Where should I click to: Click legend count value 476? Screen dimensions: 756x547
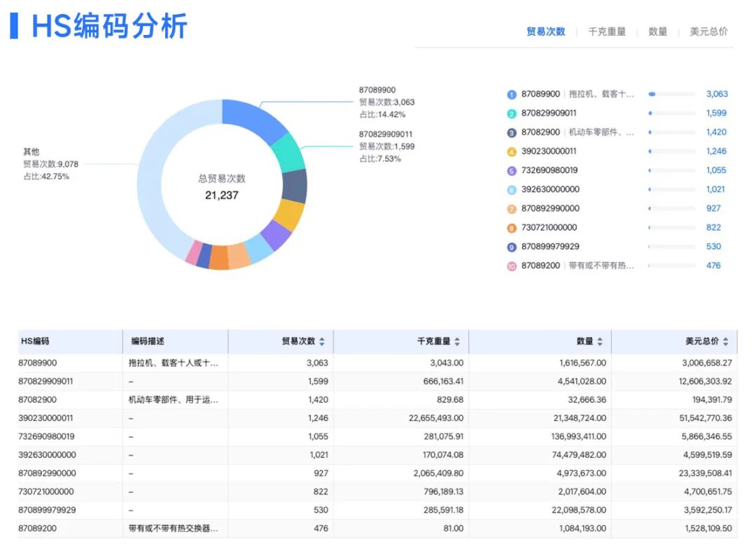[x=713, y=265]
